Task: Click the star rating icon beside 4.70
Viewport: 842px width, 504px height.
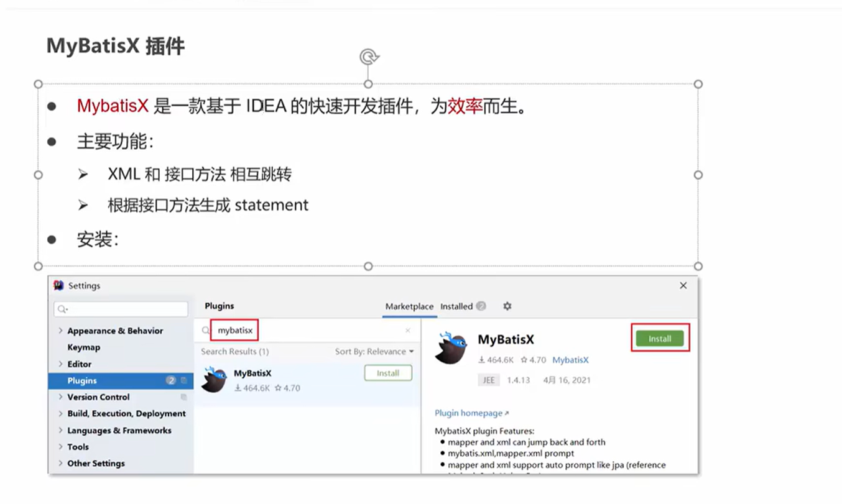Action: 525,360
